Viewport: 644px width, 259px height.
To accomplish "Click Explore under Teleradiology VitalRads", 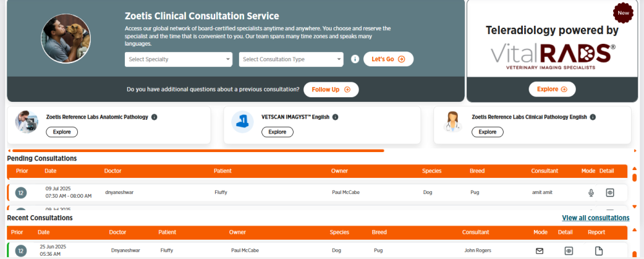I will [x=552, y=89].
